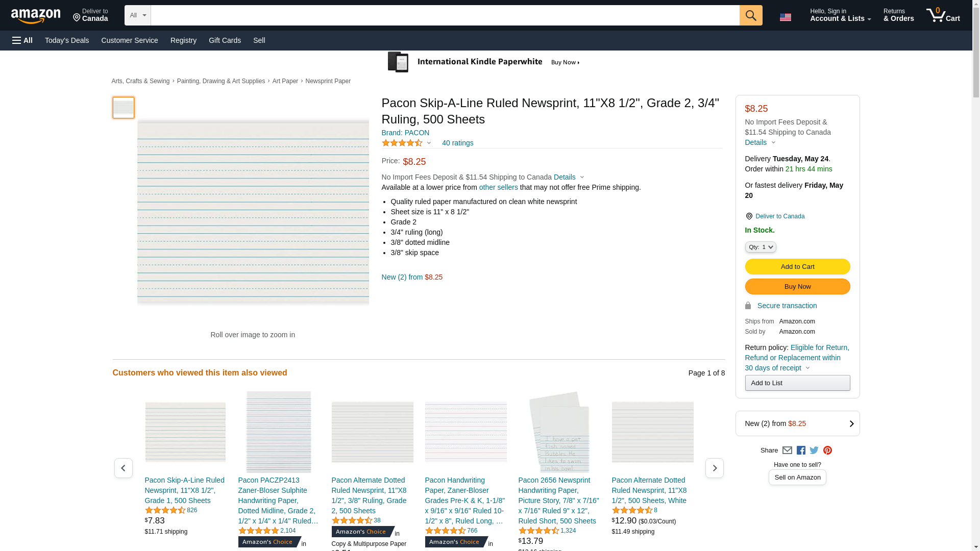Viewport: 980px width, 551px height.
Task: Go to Amazon home via logo
Action: (36, 16)
